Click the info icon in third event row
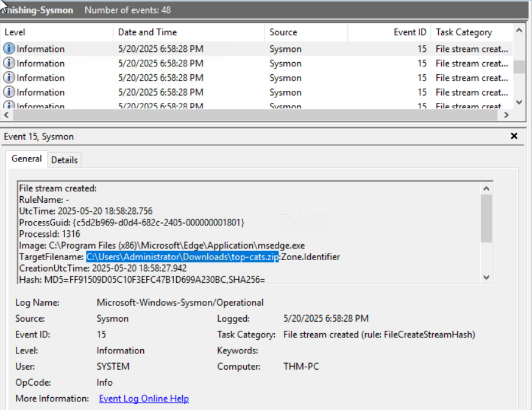This screenshot has width=532, height=410. pos(9,78)
